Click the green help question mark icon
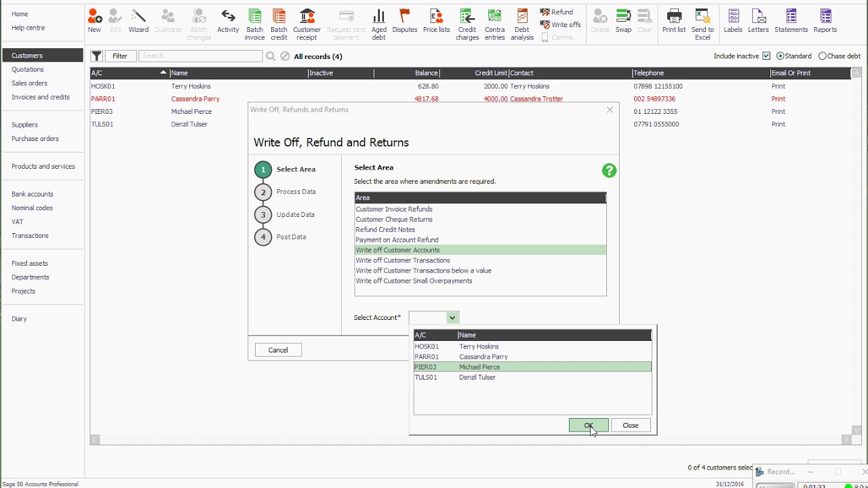This screenshot has width=868, height=488. coord(609,171)
